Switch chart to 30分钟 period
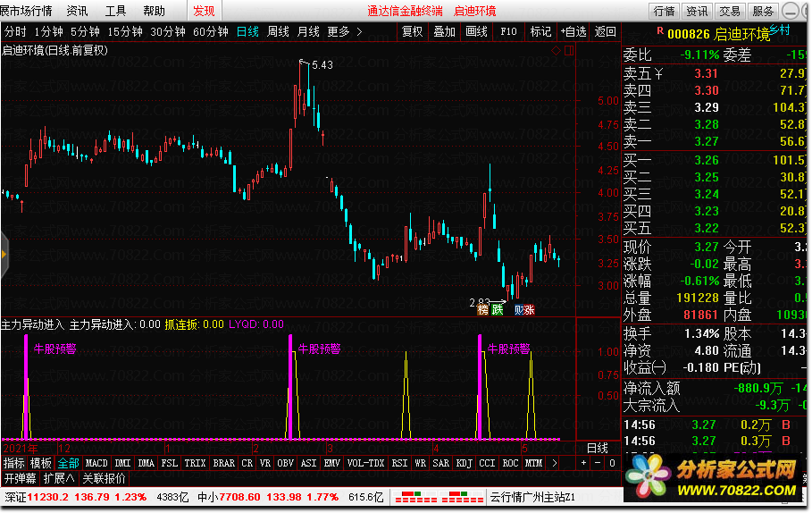 pyautogui.click(x=168, y=32)
